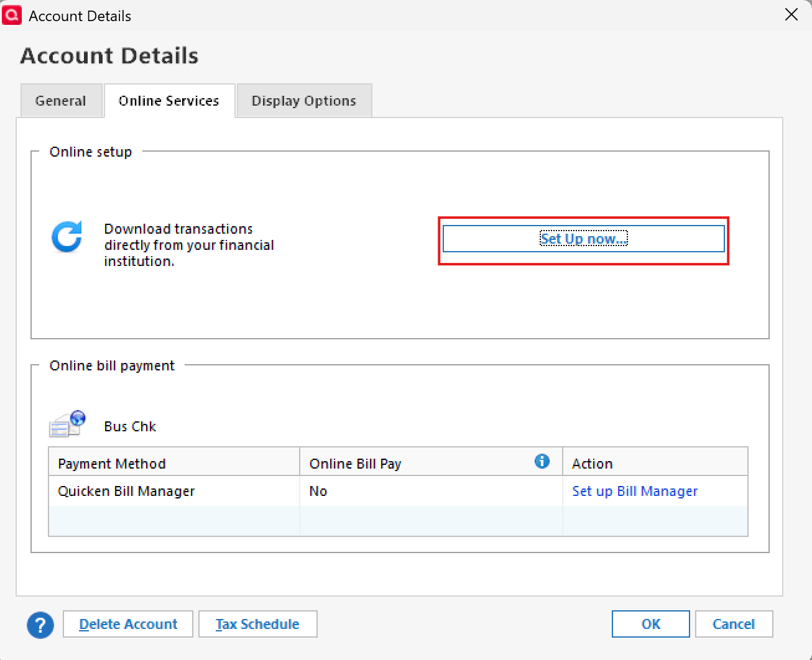
Task: Close the Account Details dialog
Action: pyautogui.click(x=791, y=15)
